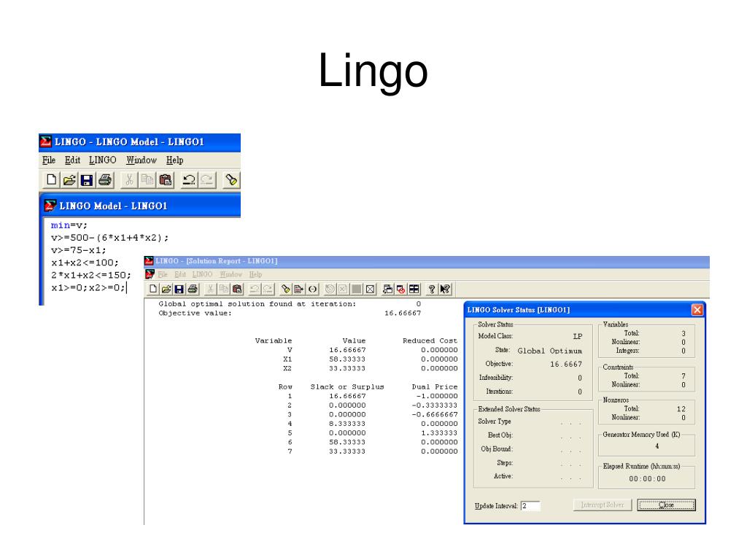Open File menu in LINGO Model window
Viewport: 747px width, 560px height.
click(49, 160)
